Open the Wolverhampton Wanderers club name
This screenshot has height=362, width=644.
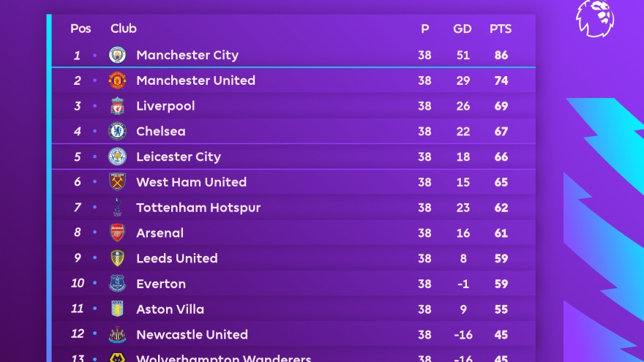point(223,358)
